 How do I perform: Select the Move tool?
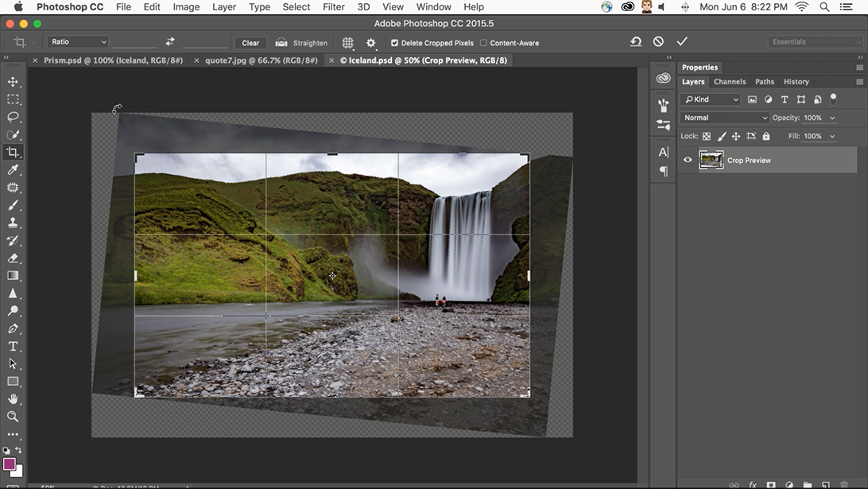pyautogui.click(x=13, y=82)
